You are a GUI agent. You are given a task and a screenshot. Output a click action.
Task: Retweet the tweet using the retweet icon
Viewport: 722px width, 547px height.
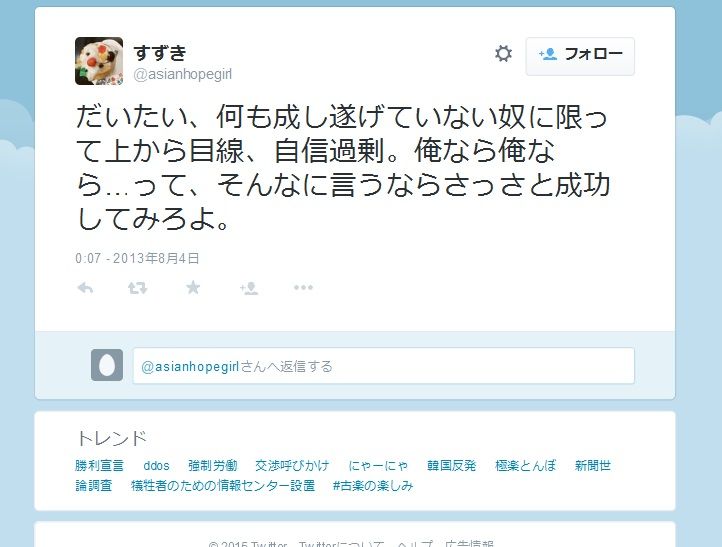[x=137, y=288]
